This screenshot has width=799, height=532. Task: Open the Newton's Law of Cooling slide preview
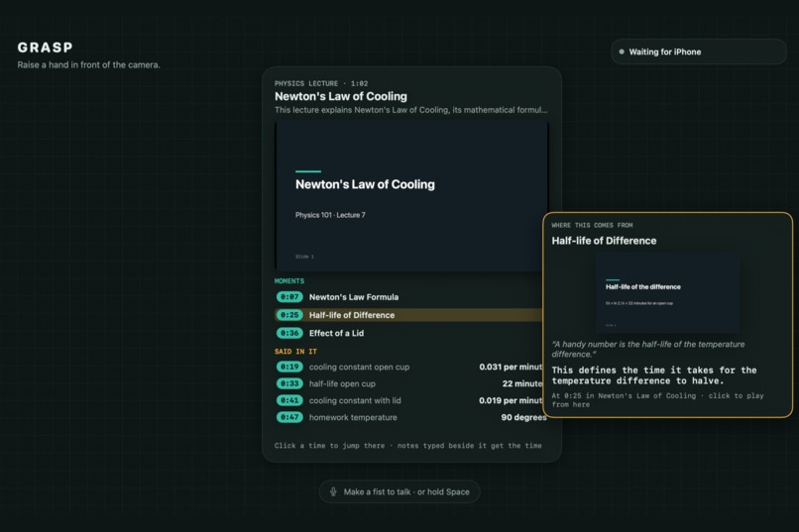click(411, 195)
